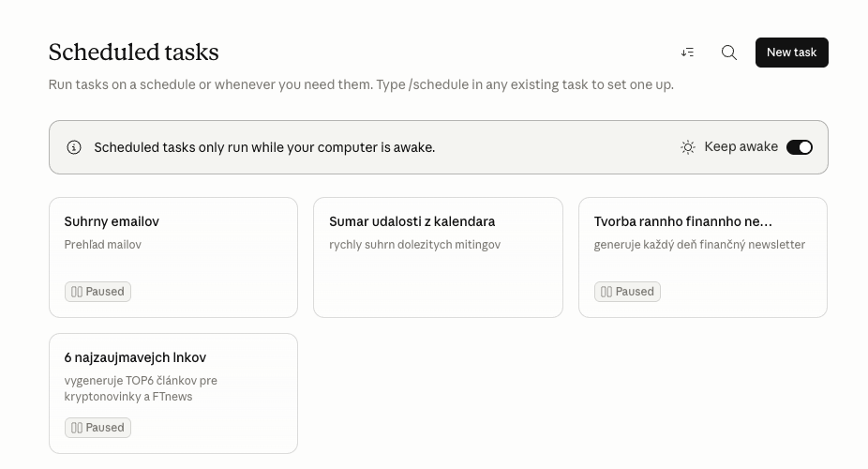Click pause icon on 6 najzaujmavejch linkov card
This screenshot has width=868, height=469.
(77, 428)
